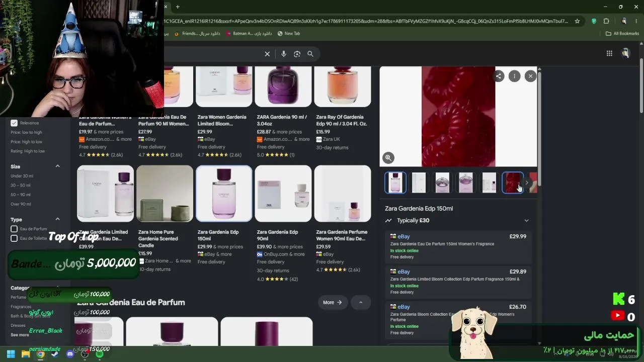Screen dimensions: 644x362
Task: Filter size 30 – 50 ml
Action: [21, 186]
